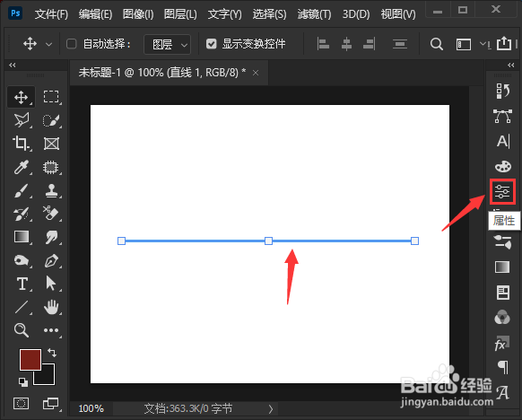Image resolution: width=522 pixels, height=420 pixels.
Task: Select the Polygonal Lasso tool
Action: 22,120
